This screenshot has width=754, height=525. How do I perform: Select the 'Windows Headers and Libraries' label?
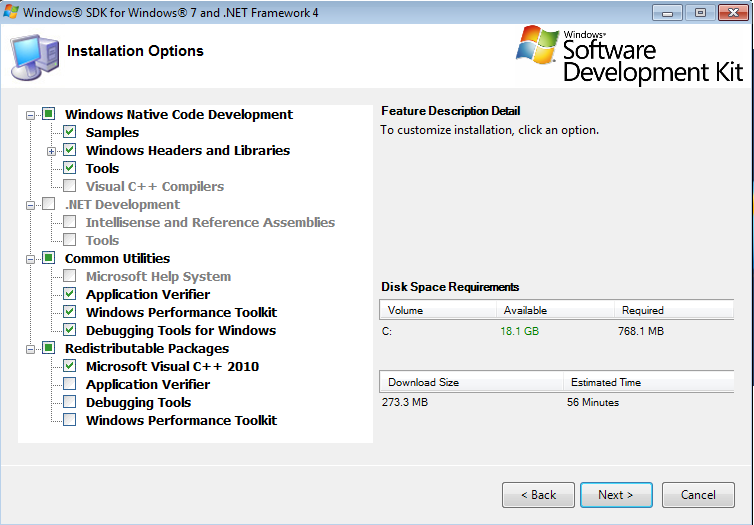[188, 150]
